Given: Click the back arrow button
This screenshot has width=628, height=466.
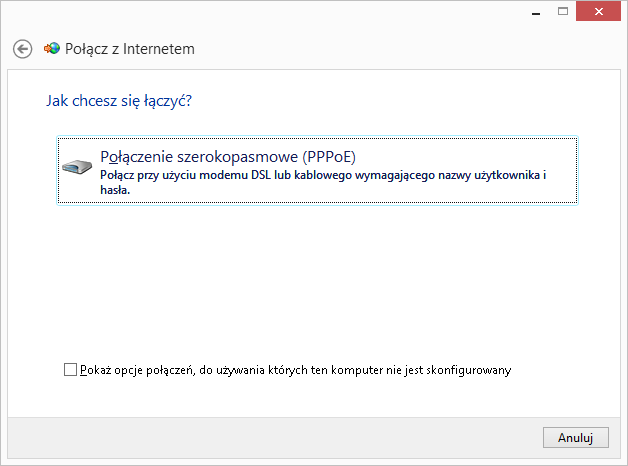Looking at the screenshot, I should [x=23, y=49].
